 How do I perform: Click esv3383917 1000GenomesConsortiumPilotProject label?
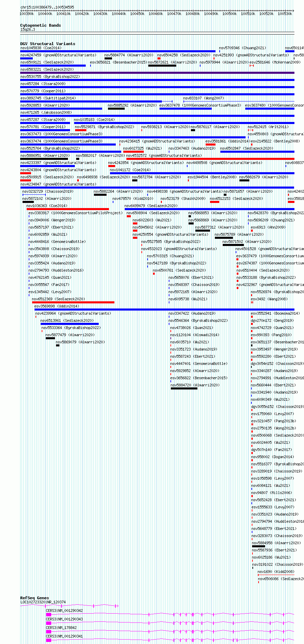[75, 213]
